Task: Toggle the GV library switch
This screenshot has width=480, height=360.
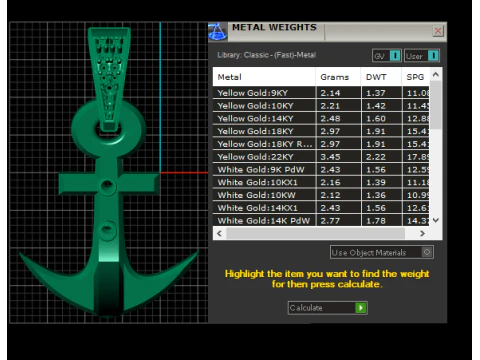Action: point(387,56)
